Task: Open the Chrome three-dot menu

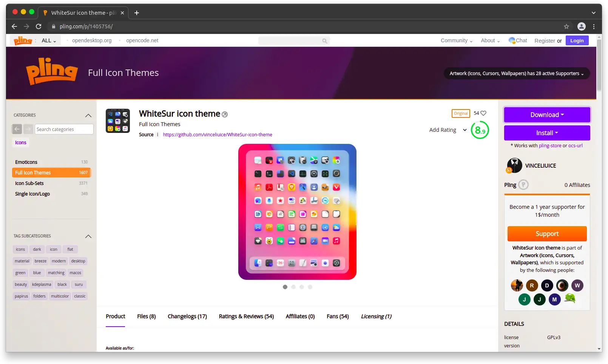Action: point(594,26)
